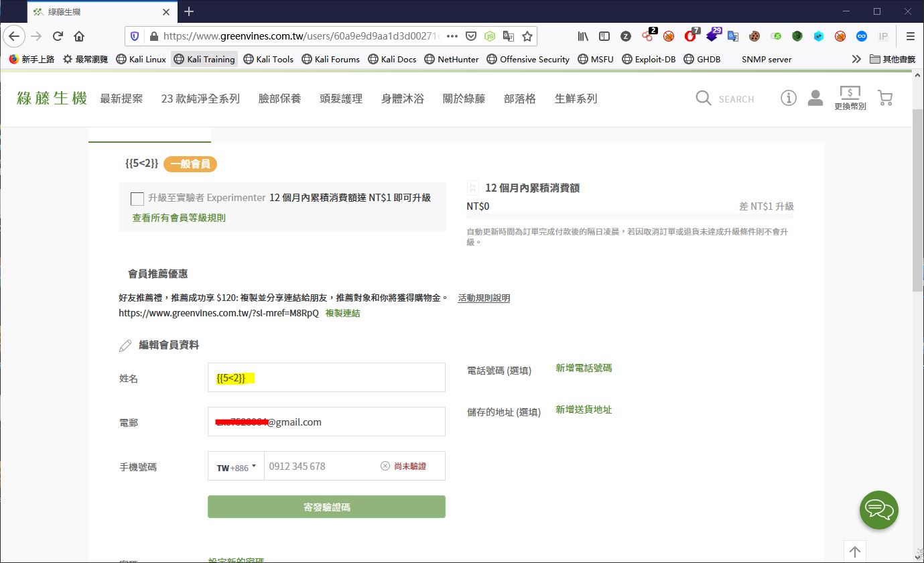The width and height of the screenshot is (924, 563).
Task: Open the 其他書籤 bookmarks folder
Action: point(893,59)
